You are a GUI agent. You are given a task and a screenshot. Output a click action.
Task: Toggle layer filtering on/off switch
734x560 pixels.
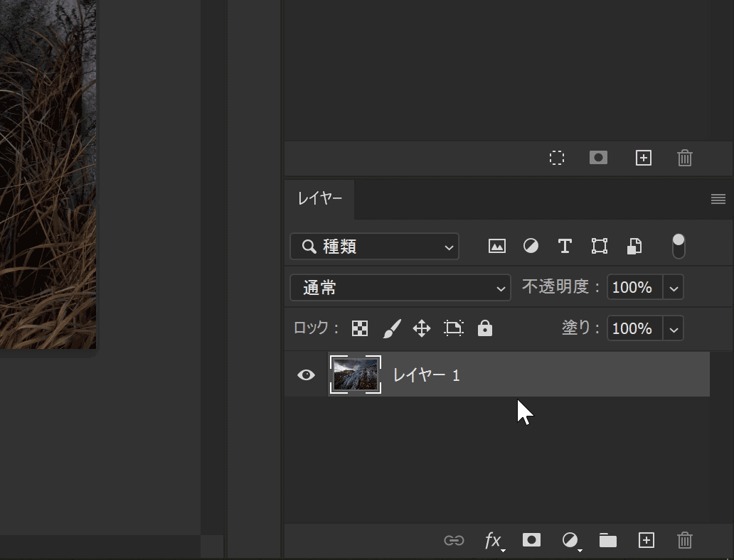pyautogui.click(x=679, y=246)
